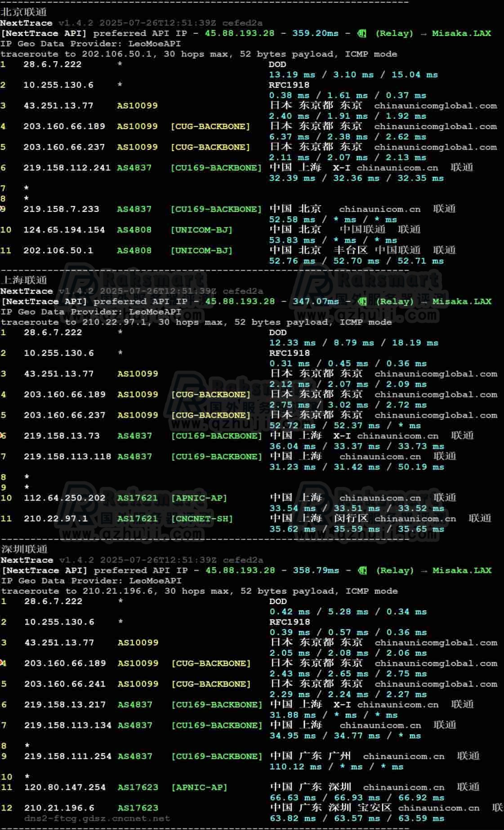Image resolution: width=504 pixels, height=830 pixels.
Task: Click hop IP address 219.158.112.241
Action: click(x=67, y=168)
